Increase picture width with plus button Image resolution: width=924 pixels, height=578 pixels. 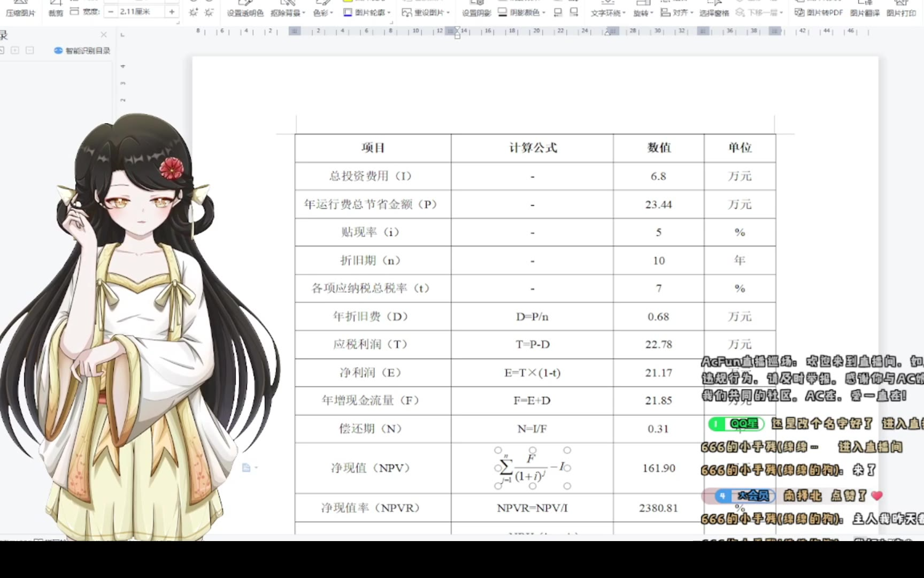tap(172, 11)
